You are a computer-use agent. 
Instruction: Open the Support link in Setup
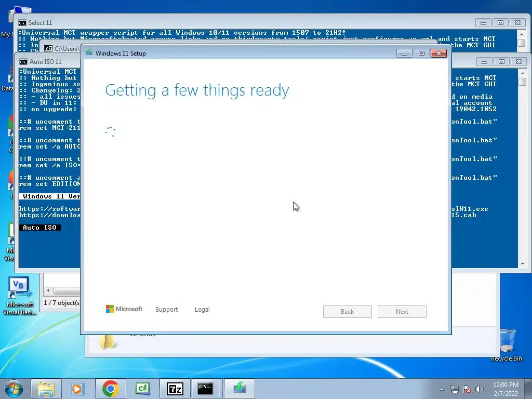(x=167, y=310)
